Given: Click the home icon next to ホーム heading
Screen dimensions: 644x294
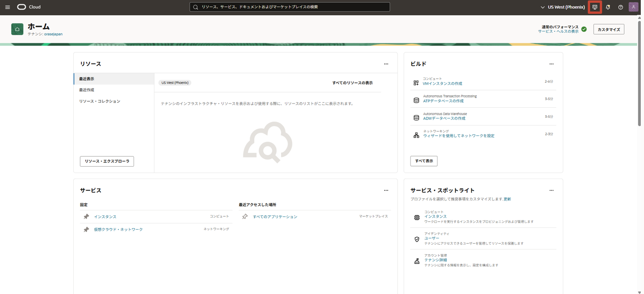Looking at the screenshot, I should pyautogui.click(x=17, y=29).
